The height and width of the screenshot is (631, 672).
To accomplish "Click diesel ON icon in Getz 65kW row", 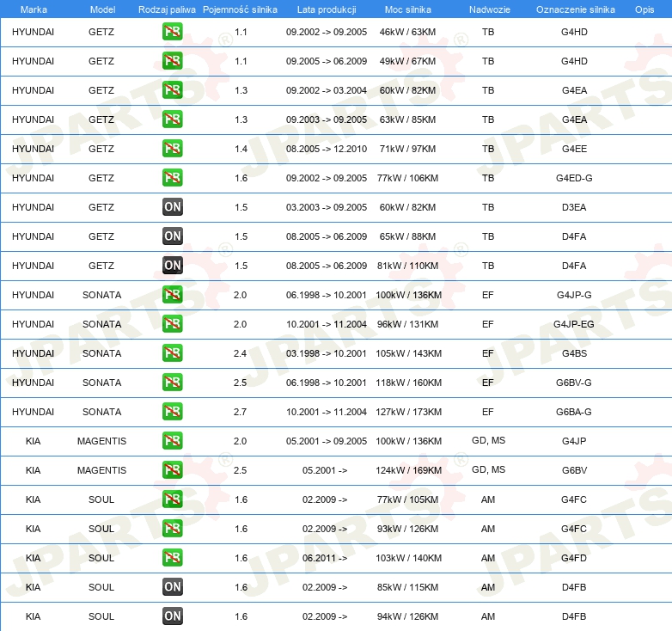I will tap(172, 236).
